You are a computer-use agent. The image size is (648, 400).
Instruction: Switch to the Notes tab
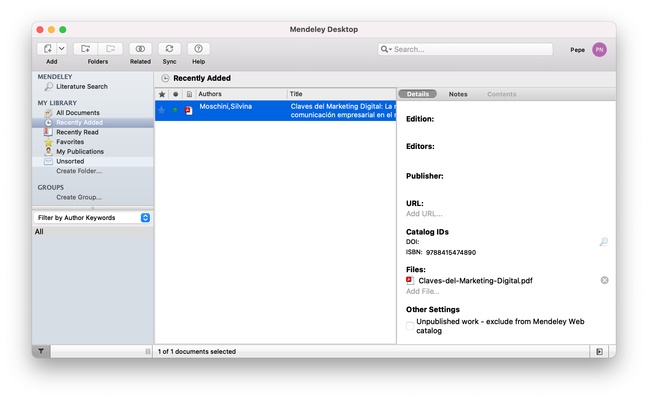click(458, 94)
